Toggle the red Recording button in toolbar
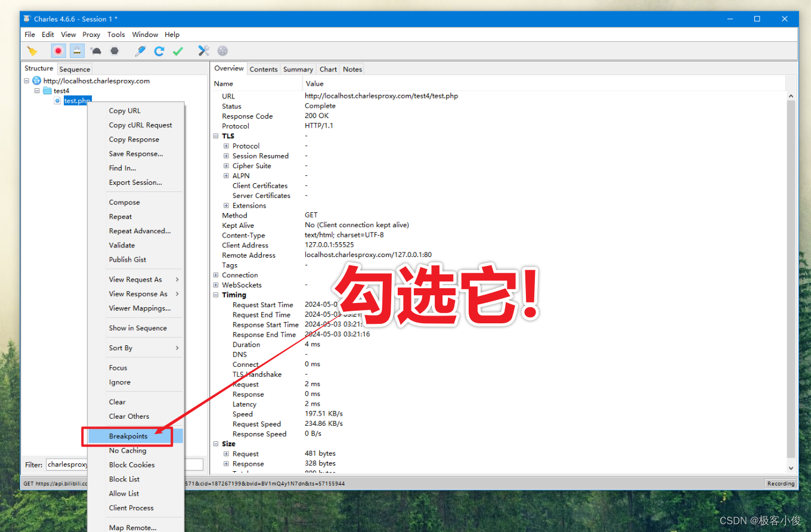Image resolution: width=811 pixels, height=532 pixels. coord(58,51)
